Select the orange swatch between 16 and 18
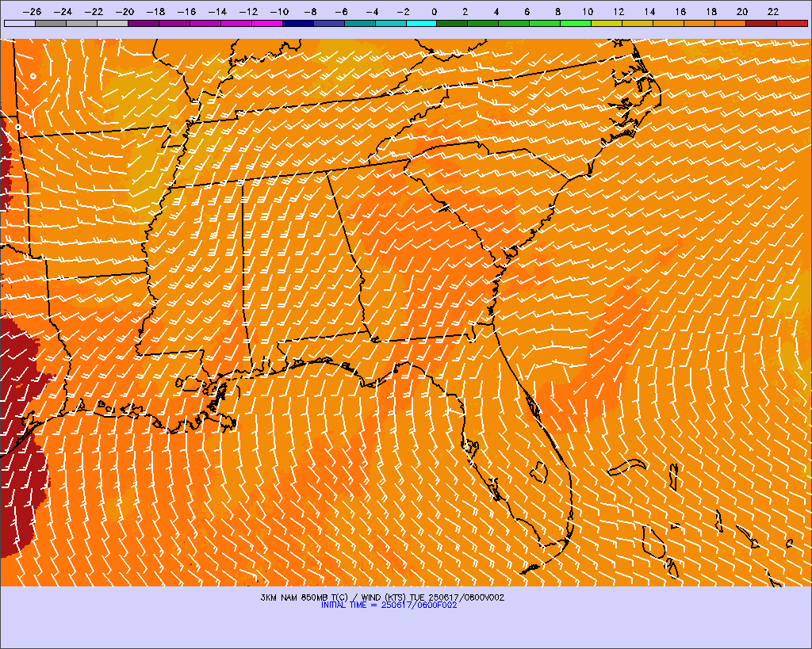Screen dimensions: 812x649 [699, 23]
